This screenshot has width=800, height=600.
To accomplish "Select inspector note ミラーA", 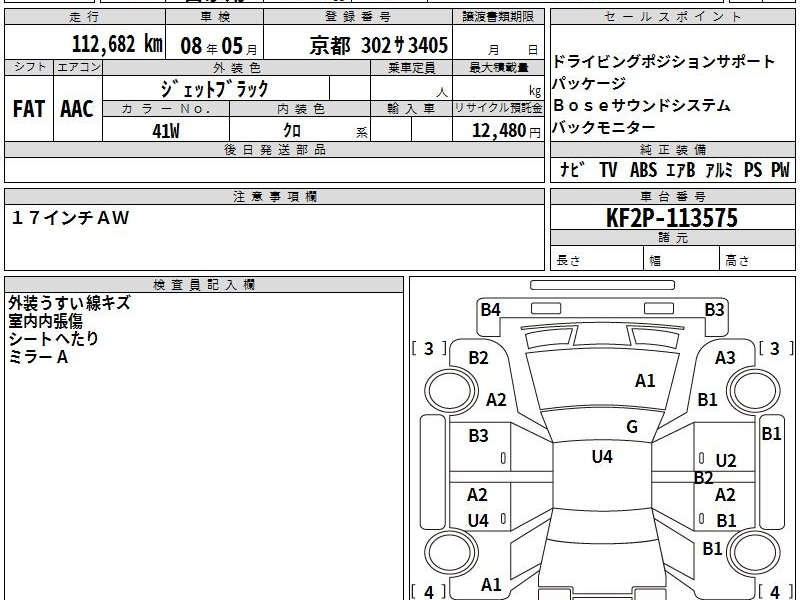I will pos(38,357).
